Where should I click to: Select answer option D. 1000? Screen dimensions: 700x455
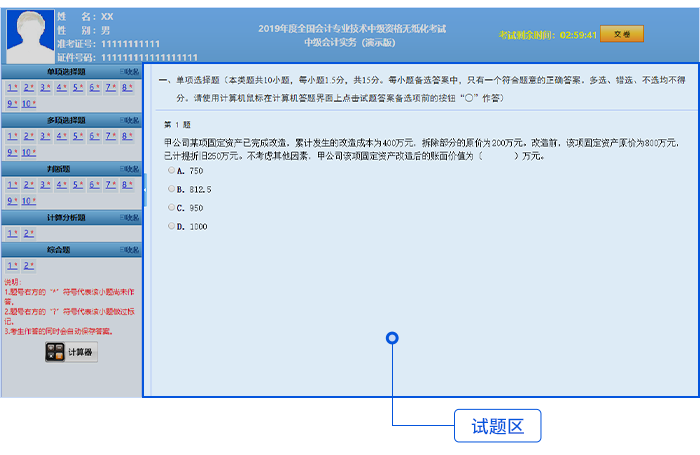coord(172,227)
